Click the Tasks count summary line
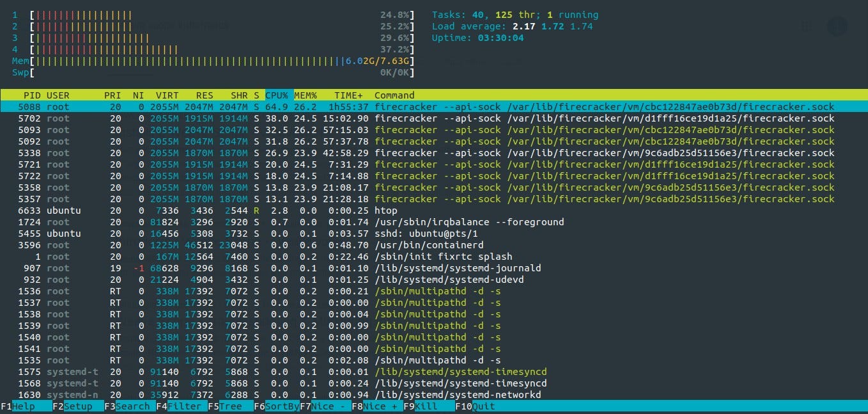 [515, 15]
